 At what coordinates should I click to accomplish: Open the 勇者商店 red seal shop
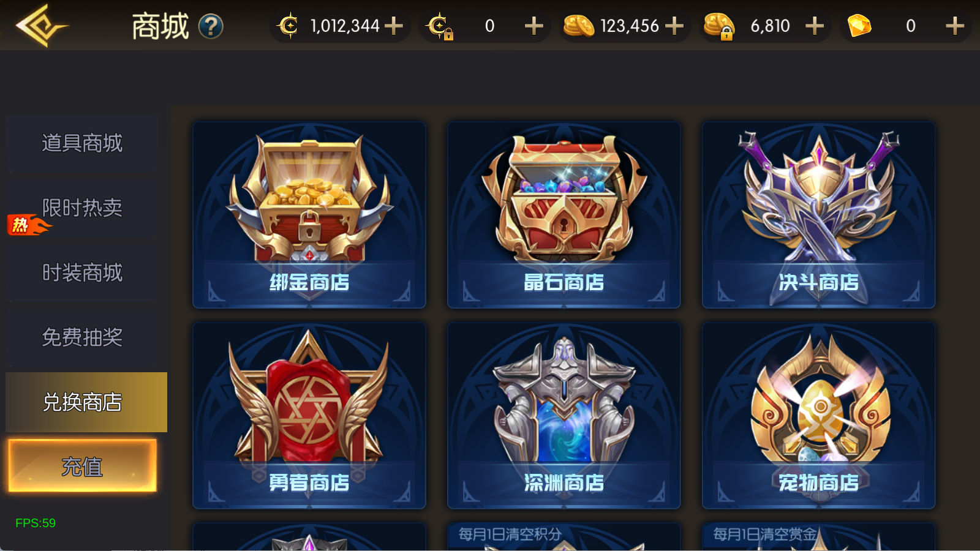[x=309, y=416]
